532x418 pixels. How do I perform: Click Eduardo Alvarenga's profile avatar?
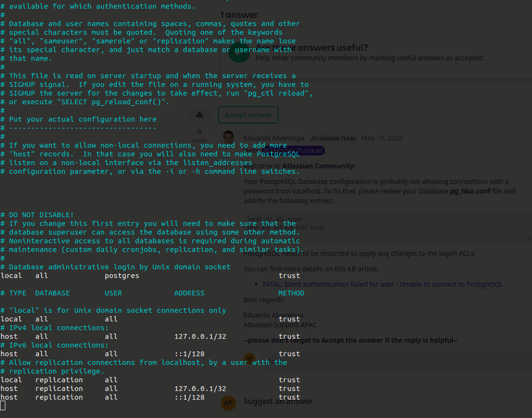(x=228, y=138)
